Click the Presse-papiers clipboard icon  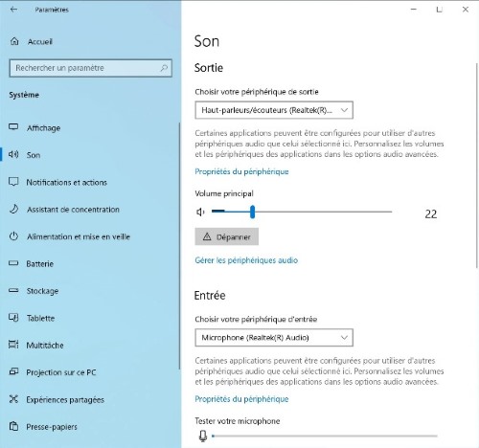[13, 426]
